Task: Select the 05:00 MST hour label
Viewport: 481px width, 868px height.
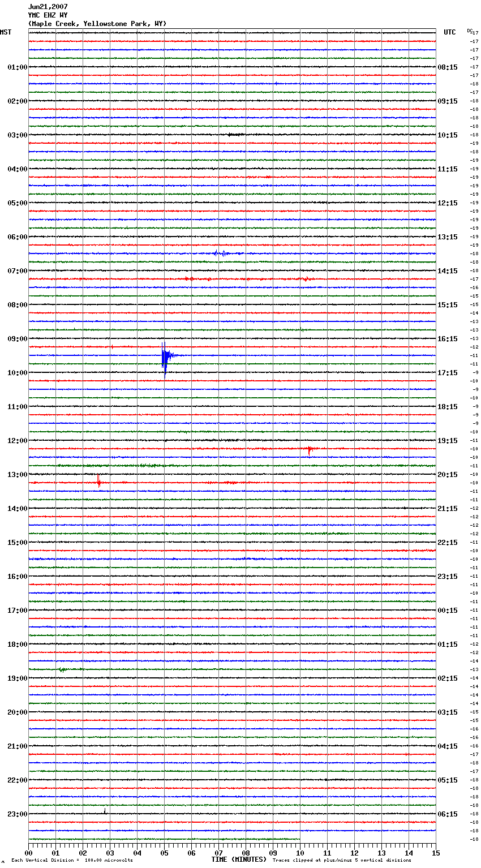Action: pyautogui.click(x=18, y=203)
